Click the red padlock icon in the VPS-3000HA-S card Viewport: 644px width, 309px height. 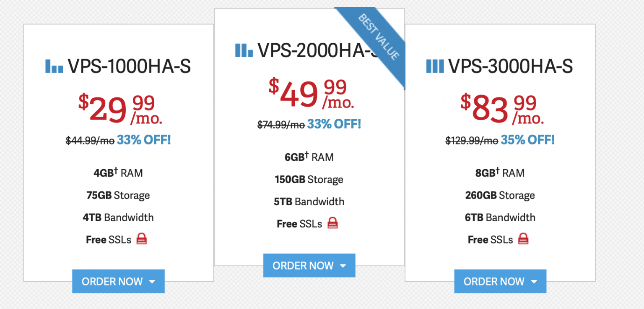(523, 239)
